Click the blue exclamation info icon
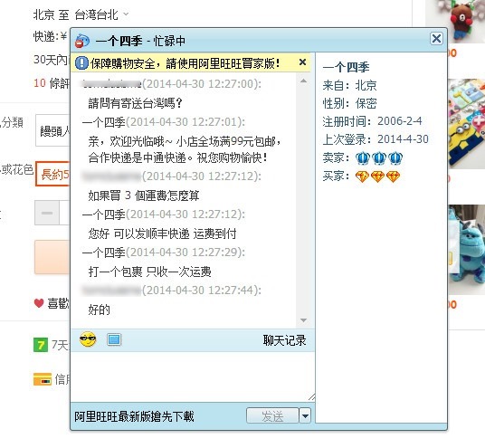This screenshot has height=448, width=485. (82, 63)
